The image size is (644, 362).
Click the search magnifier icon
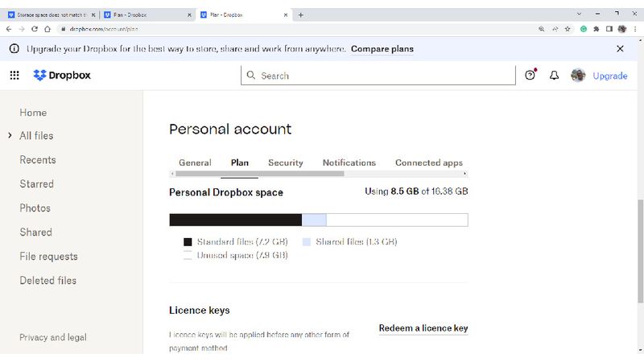pyautogui.click(x=250, y=75)
